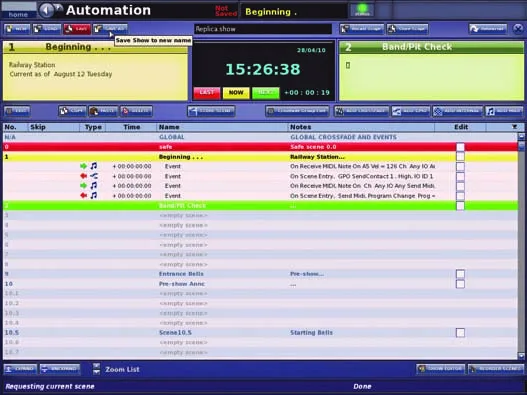
Task: Click the back arrow beside Automation title
Action: pyautogui.click(x=46, y=10)
